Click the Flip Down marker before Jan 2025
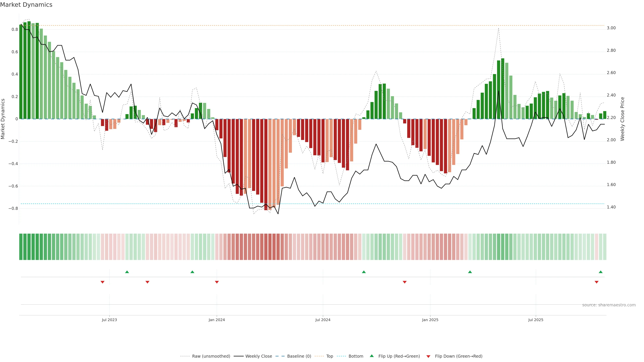The image size is (644, 362). click(405, 282)
